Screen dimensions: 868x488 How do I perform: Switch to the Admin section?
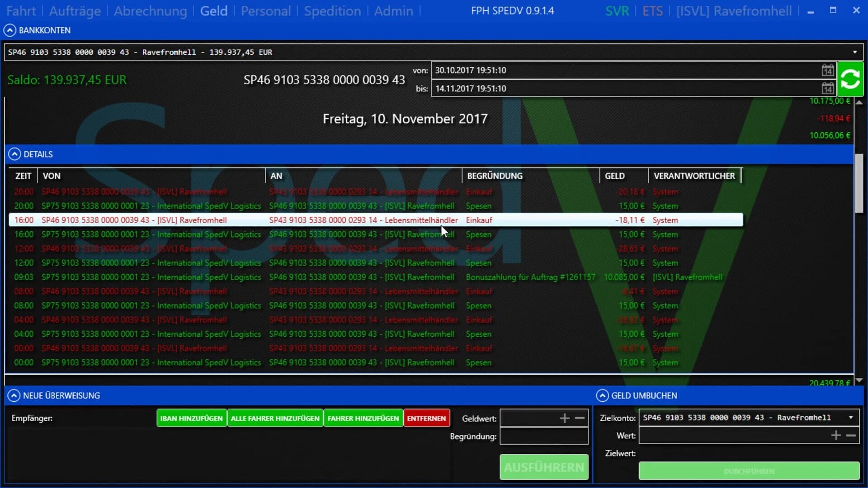tap(394, 11)
